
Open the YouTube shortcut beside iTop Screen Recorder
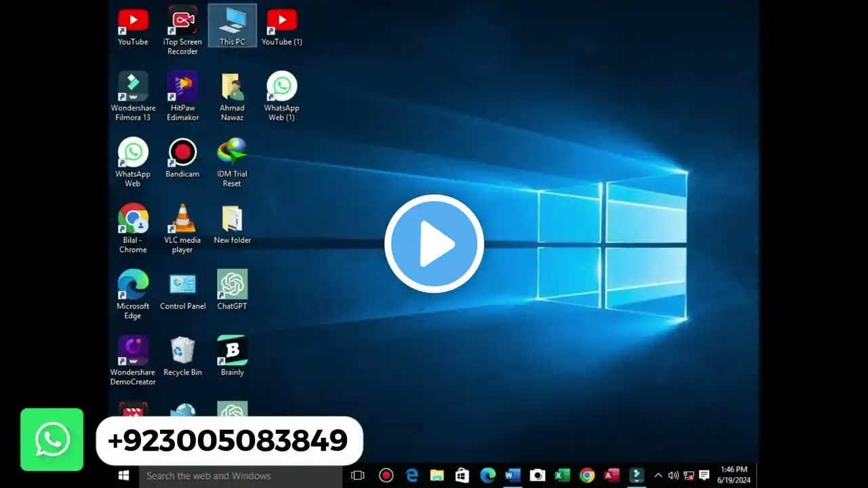(133, 27)
